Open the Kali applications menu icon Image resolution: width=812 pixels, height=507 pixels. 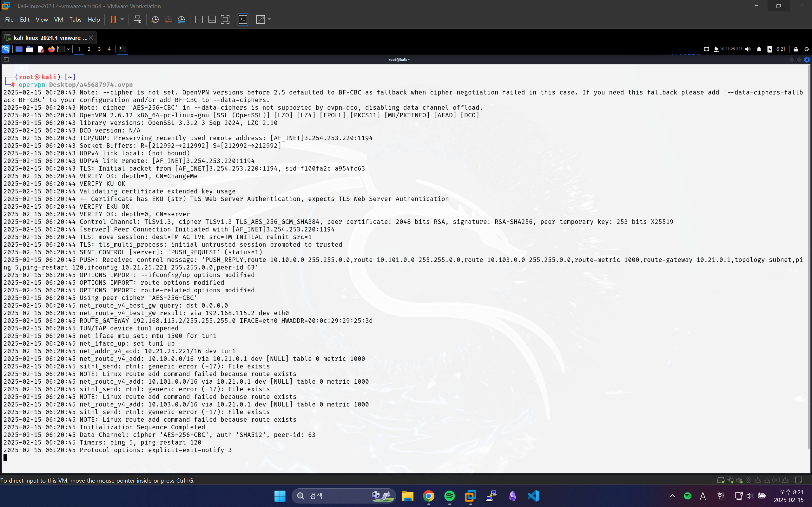[x=6, y=49]
